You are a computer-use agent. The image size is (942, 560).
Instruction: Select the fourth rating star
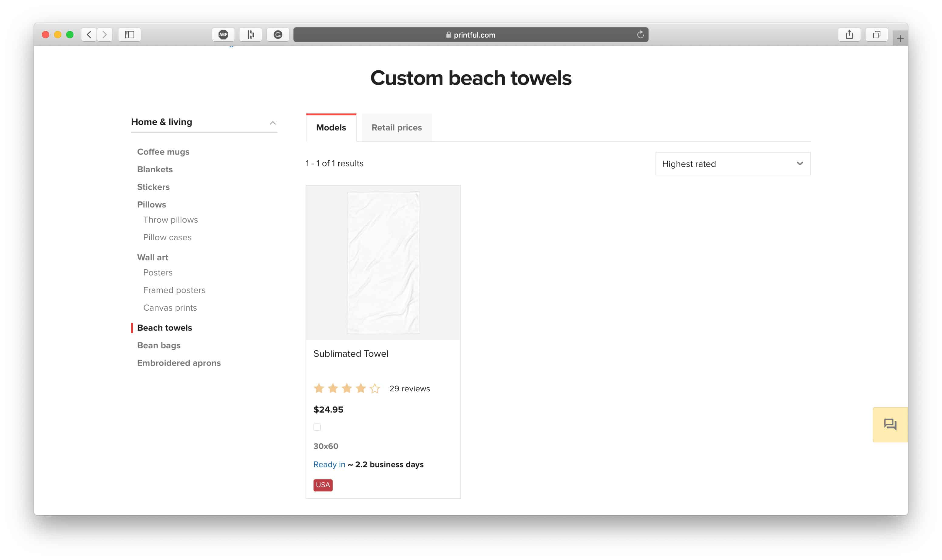tap(361, 388)
